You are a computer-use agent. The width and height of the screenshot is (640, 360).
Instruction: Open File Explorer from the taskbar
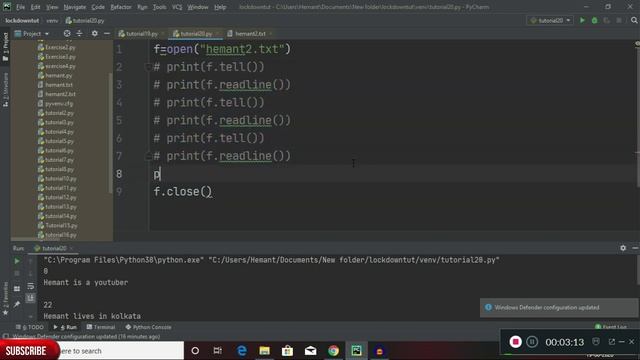coord(264,351)
